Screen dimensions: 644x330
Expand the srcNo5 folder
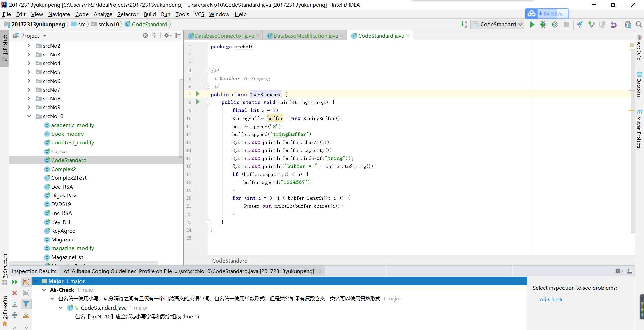pos(29,72)
